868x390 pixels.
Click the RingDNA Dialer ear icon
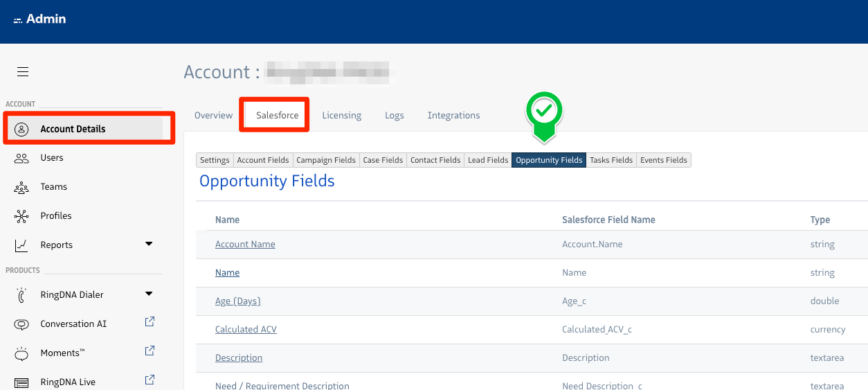point(21,295)
